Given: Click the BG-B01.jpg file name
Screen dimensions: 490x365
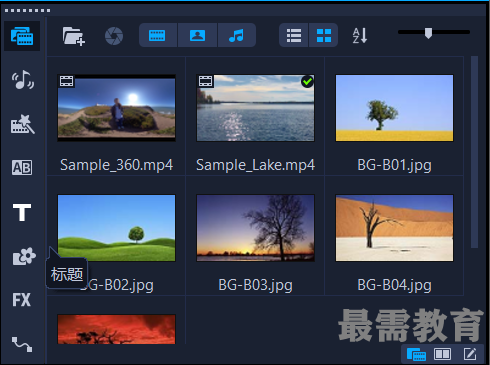Looking at the screenshot, I should pos(394,165).
